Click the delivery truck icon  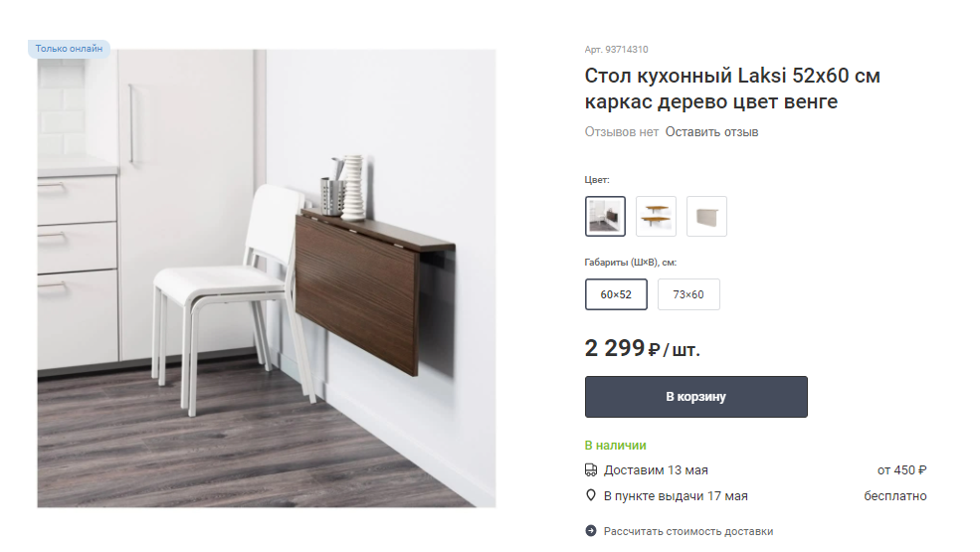[591, 470]
